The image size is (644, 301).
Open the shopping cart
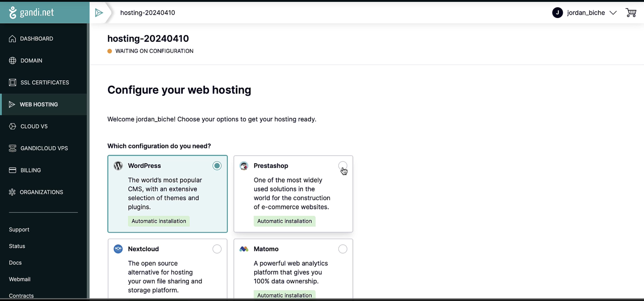point(631,13)
